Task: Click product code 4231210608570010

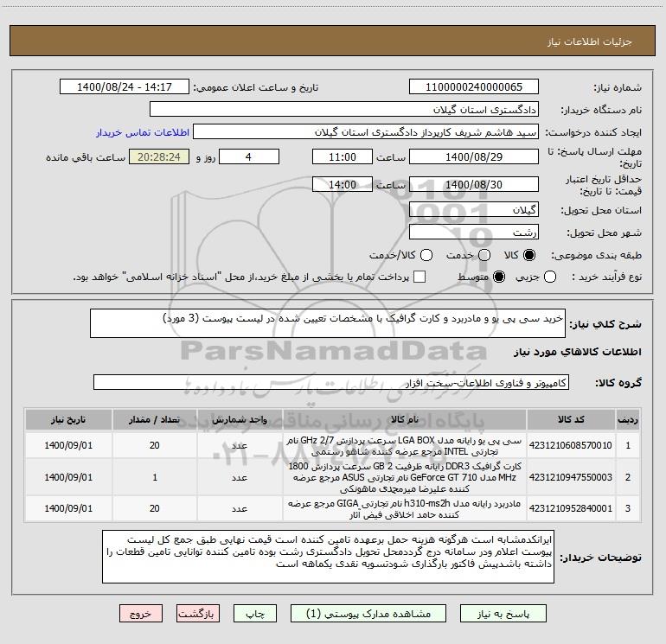Action: (571, 445)
